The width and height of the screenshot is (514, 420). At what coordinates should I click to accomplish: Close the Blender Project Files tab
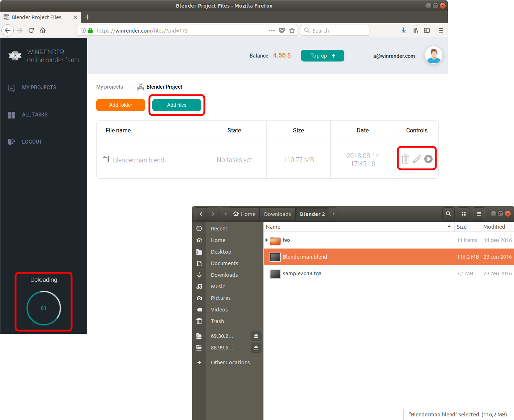pyautogui.click(x=75, y=17)
